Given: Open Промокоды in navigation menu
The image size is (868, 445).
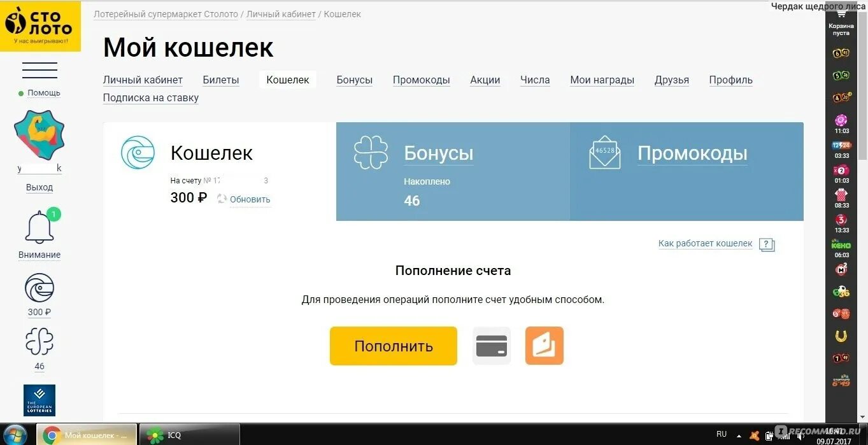Looking at the screenshot, I should pyautogui.click(x=422, y=80).
